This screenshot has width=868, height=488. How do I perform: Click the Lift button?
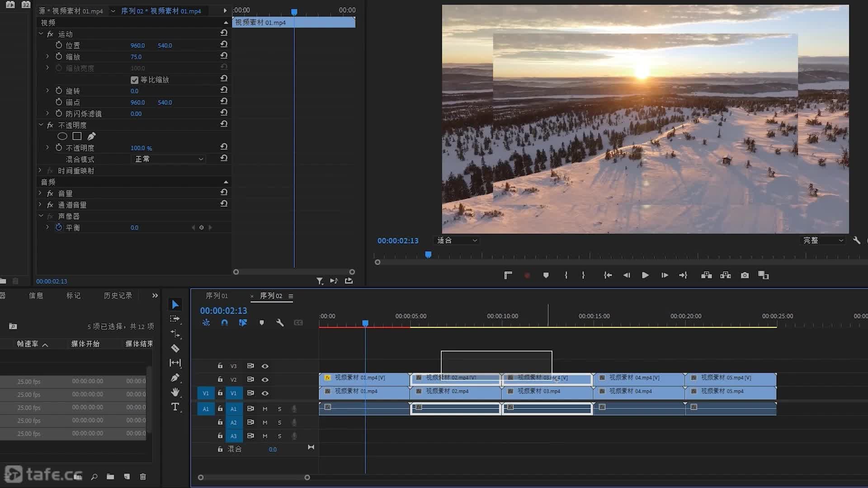(x=707, y=275)
